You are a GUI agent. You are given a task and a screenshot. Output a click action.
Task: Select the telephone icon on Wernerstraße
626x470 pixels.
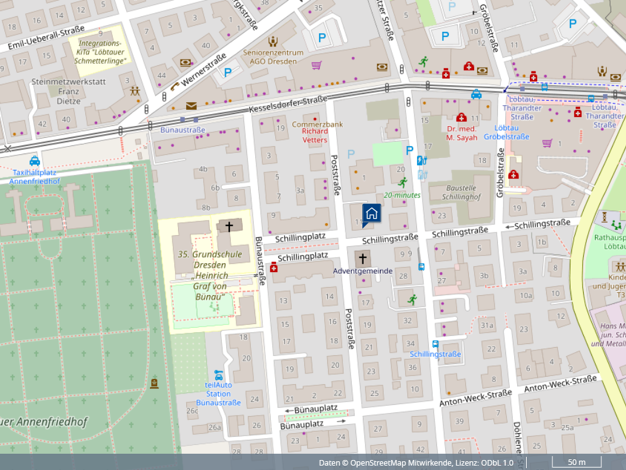184,87
